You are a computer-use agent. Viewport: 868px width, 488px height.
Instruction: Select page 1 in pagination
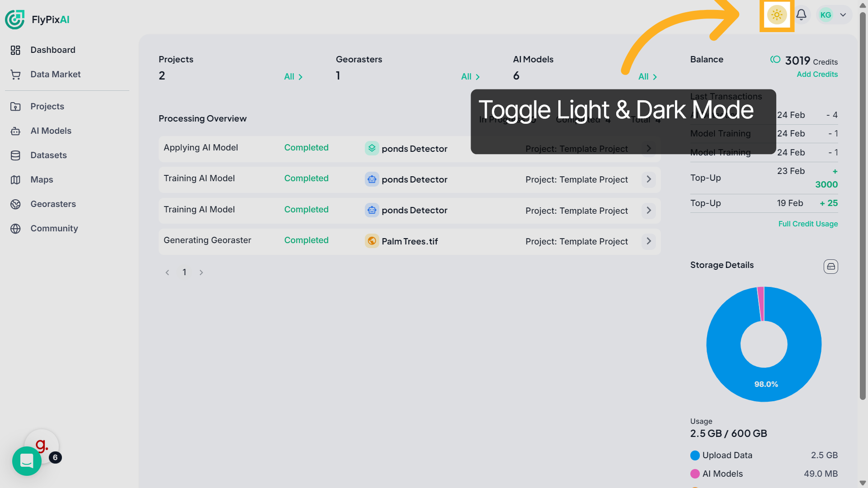184,272
